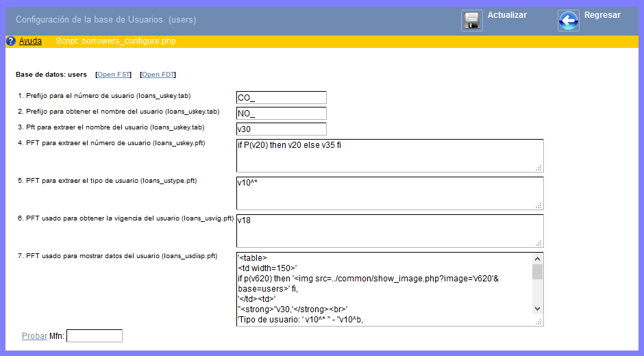This screenshot has width=644, height=356.
Task: Click inside the loans_usdisp.pft display textarea
Action: (x=384, y=288)
